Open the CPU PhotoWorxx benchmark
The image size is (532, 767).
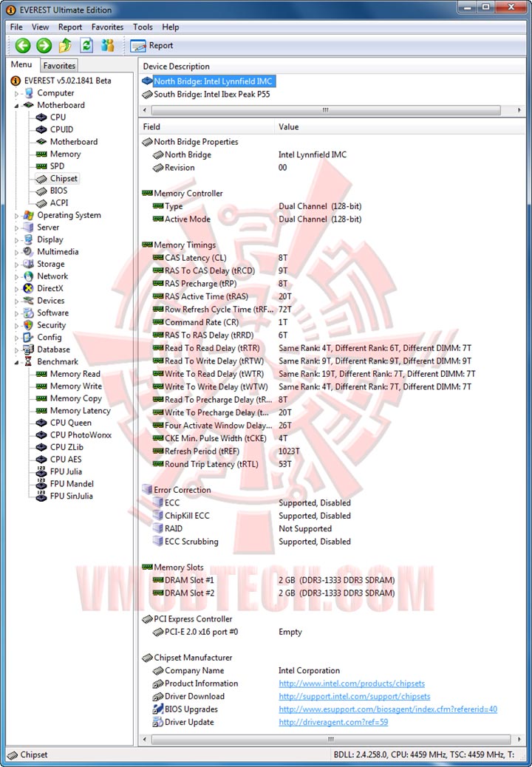click(x=81, y=435)
